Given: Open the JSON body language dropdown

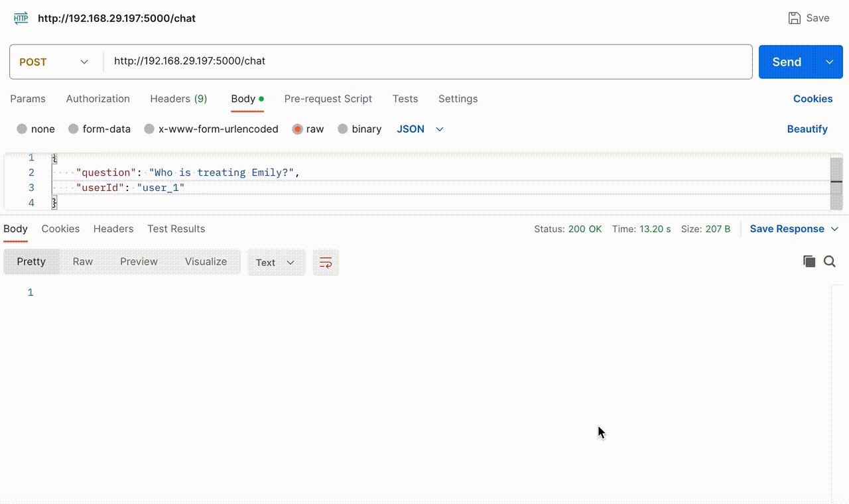Looking at the screenshot, I should [x=419, y=129].
